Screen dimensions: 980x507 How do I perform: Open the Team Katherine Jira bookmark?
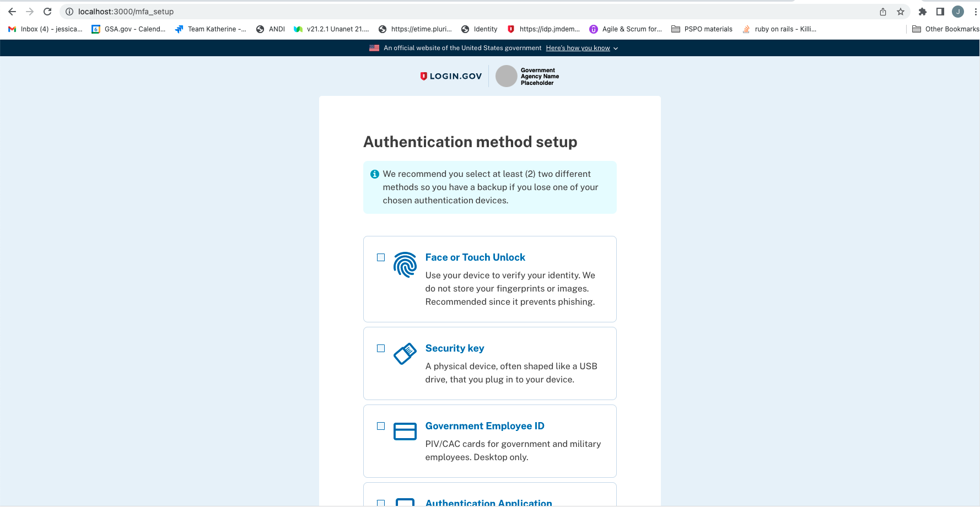tap(211, 29)
